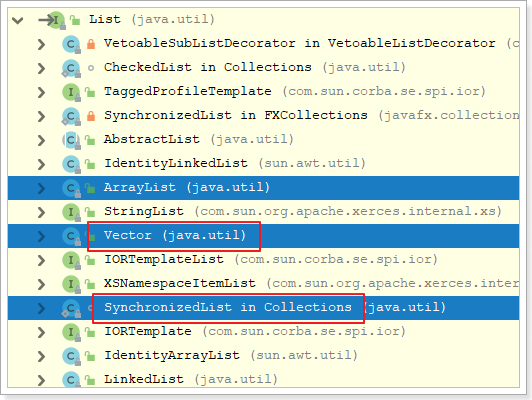
Task: Click class icon of SynchronizedList in Collections
Action: 71,308
